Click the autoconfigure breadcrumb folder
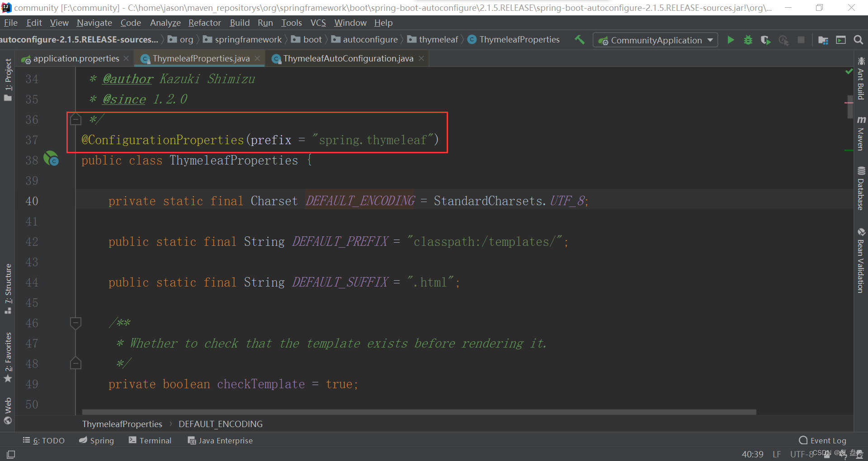Viewport: 868px width, 461px height. tap(365, 40)
